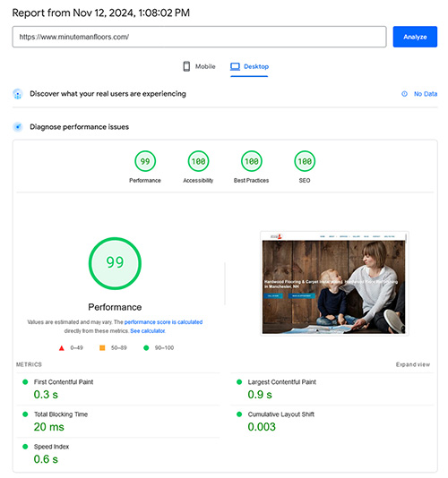Click the Mobile phone icon
Screen dimensions: 448x478
click(x=186, y=66)
